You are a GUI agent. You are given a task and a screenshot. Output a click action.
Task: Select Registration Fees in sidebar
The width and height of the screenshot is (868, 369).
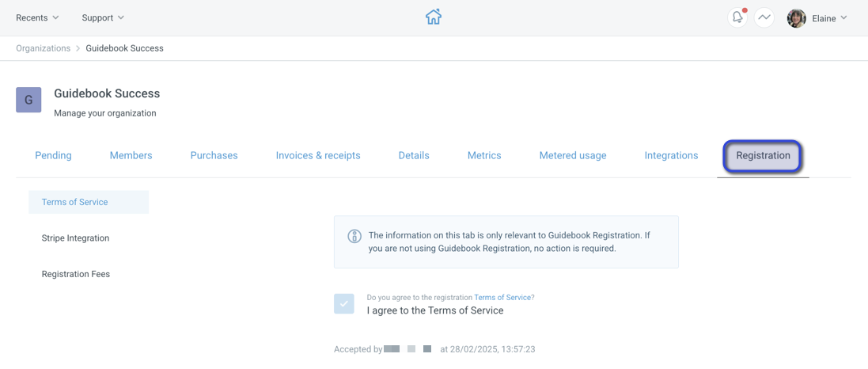click(x=76, y=274)
